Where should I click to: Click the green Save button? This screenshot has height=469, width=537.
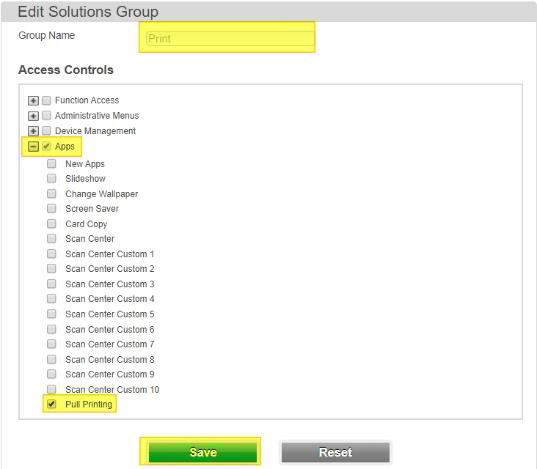click(x=203, y=452)
